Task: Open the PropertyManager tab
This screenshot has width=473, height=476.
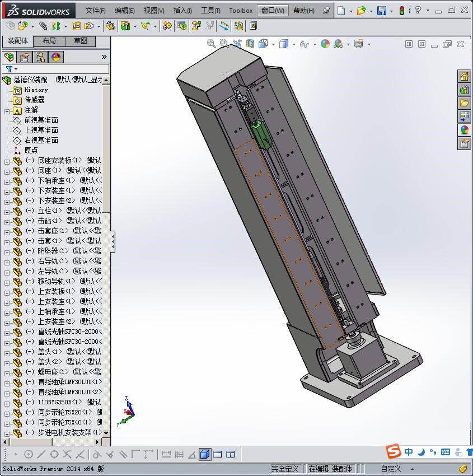Action: click(25, 57)
